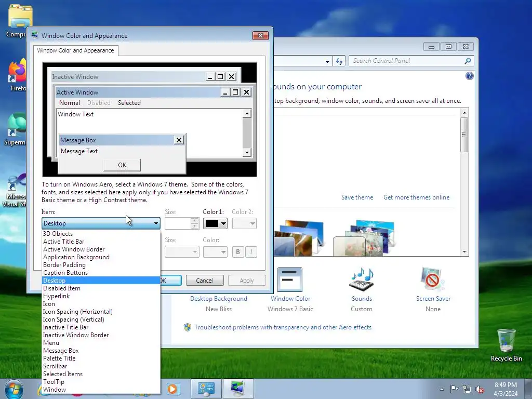The height and width of the screenshot is (399, 532).
Task: Click Windows Start orb
Action: [x=14, y=390]
